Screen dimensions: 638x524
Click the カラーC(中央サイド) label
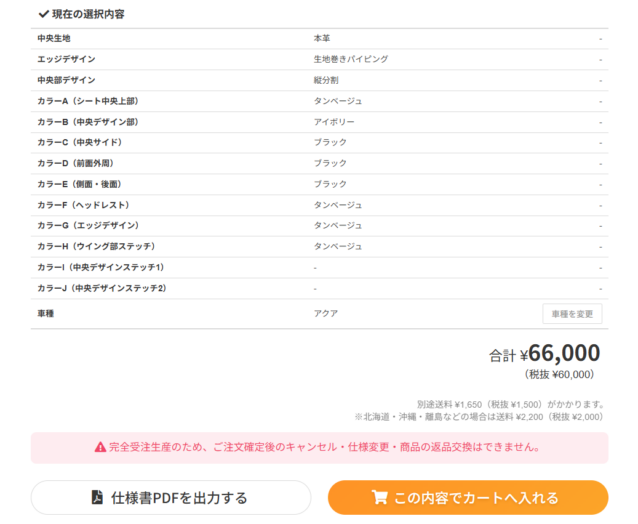click(79, 142)
